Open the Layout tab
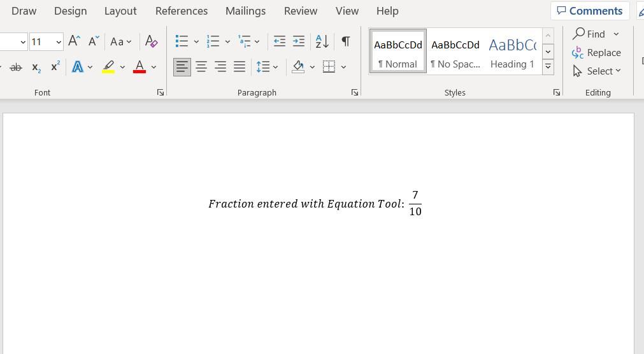 [120, 11]
